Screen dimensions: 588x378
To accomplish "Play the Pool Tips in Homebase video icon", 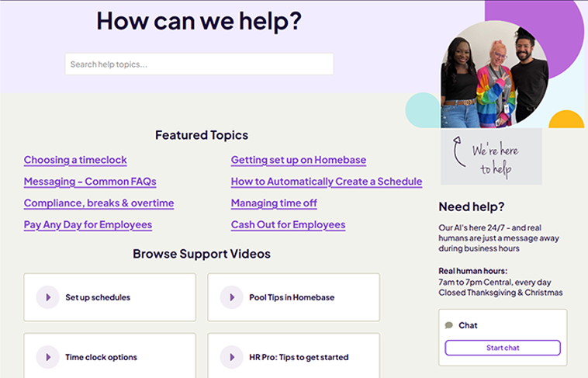I will click(x=232, y=297).
